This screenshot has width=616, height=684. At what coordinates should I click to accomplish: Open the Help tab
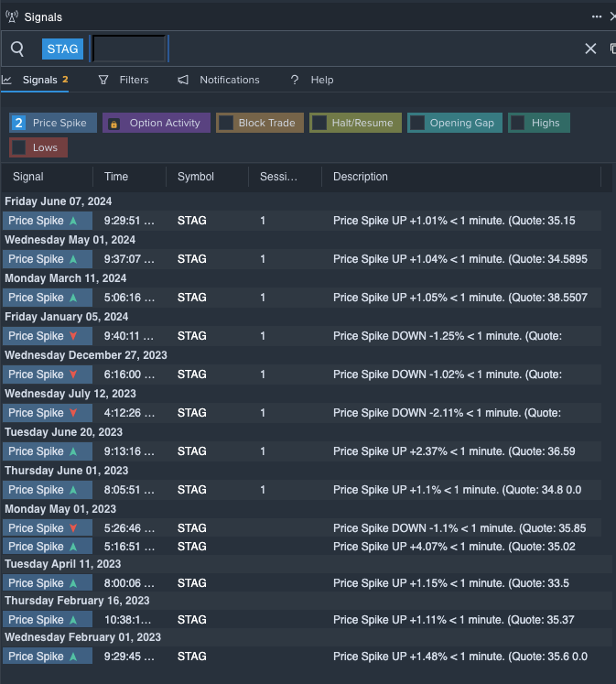tap(312, 80)
